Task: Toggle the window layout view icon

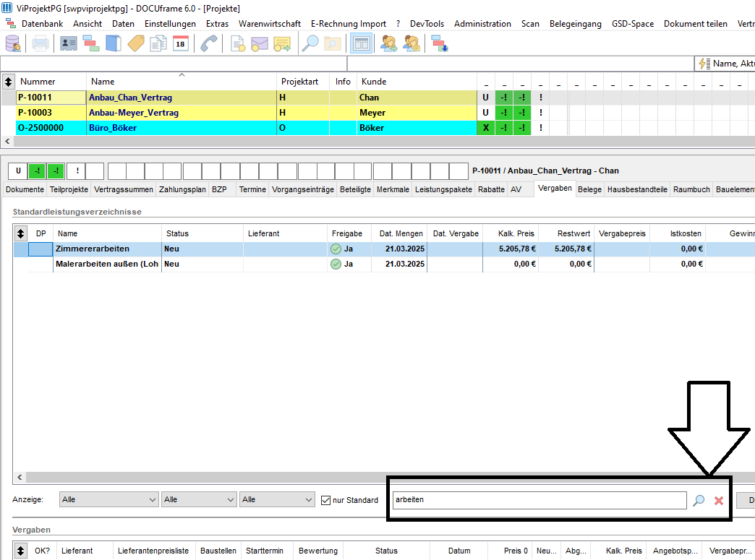Action: point(361,44)
